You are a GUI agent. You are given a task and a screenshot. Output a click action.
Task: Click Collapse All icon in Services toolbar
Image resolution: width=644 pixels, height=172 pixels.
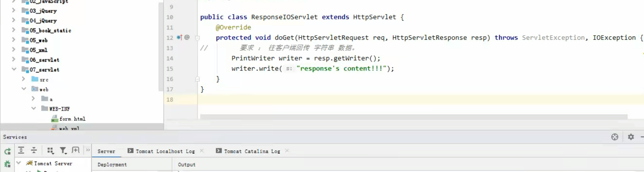(x=34, y=150)
